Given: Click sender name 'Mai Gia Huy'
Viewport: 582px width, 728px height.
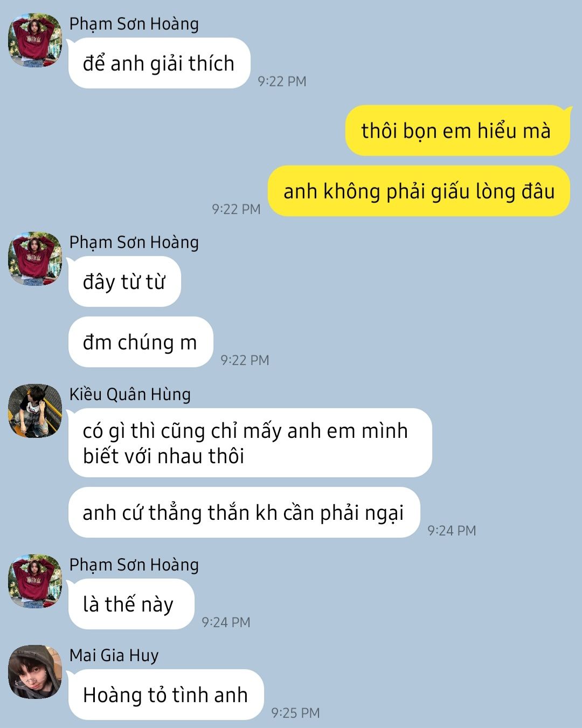Looking at the screenshot, I should coord(114,655).
